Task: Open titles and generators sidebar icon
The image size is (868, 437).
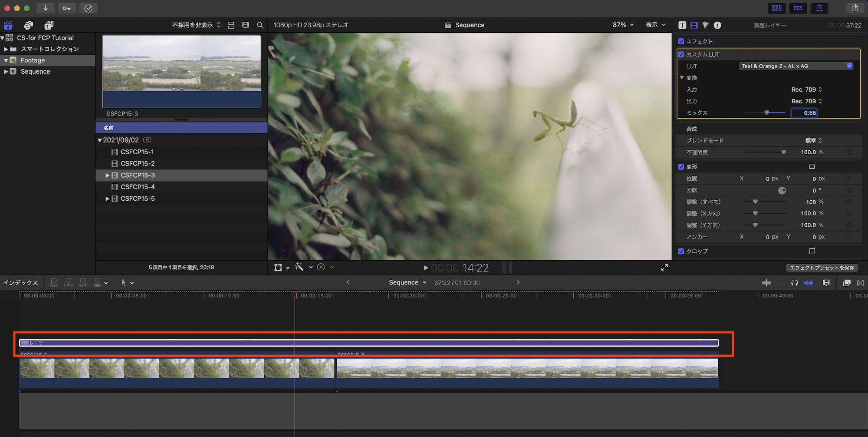Action: [x=49, y=25]
